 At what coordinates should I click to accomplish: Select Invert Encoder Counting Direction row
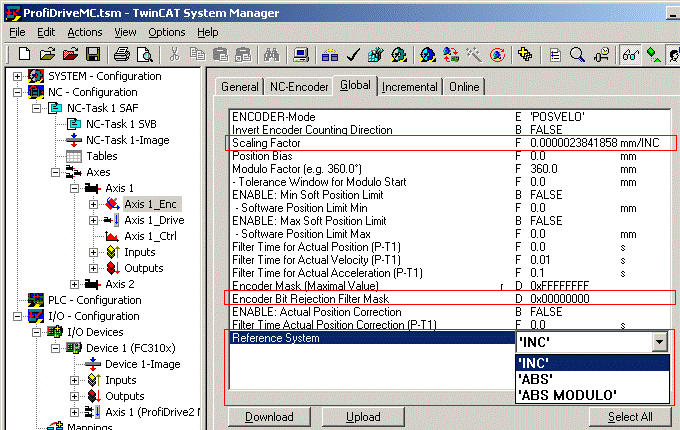coord(451,130)
